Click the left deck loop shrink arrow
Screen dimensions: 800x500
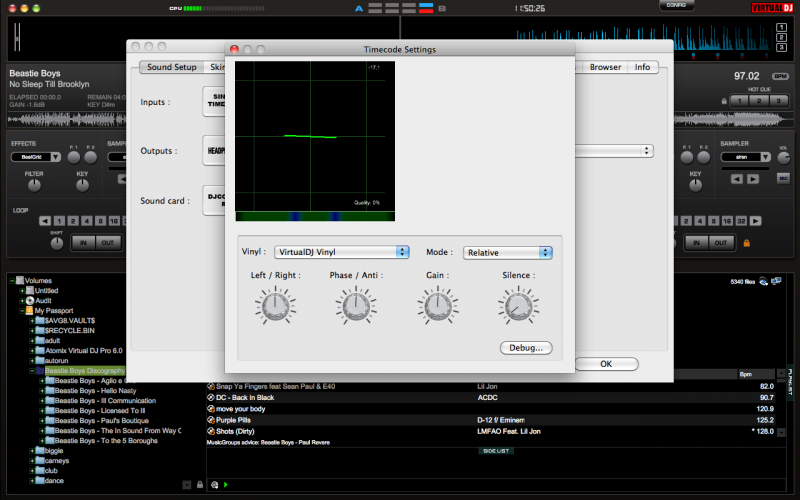[x=45, y=221]
